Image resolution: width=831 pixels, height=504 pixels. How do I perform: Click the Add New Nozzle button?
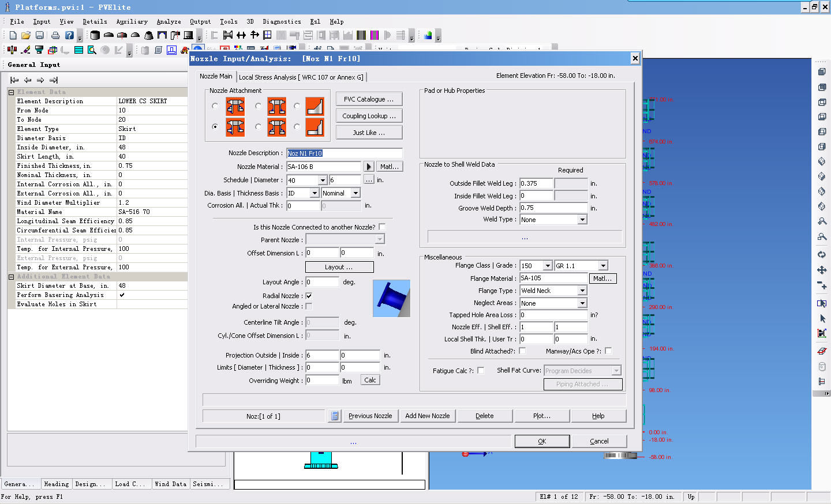tap(427, 416)
